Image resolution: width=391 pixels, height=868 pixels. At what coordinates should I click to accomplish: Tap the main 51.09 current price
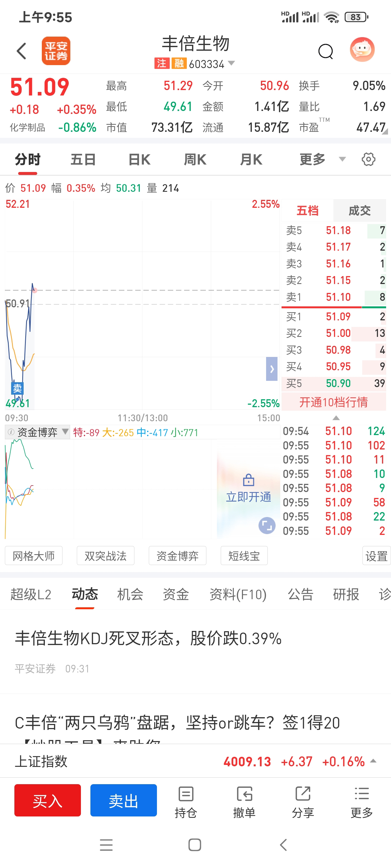(40, 87)
